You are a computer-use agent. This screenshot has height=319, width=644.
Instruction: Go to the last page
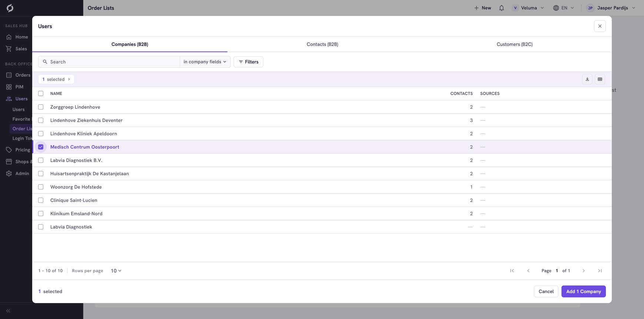600,271
